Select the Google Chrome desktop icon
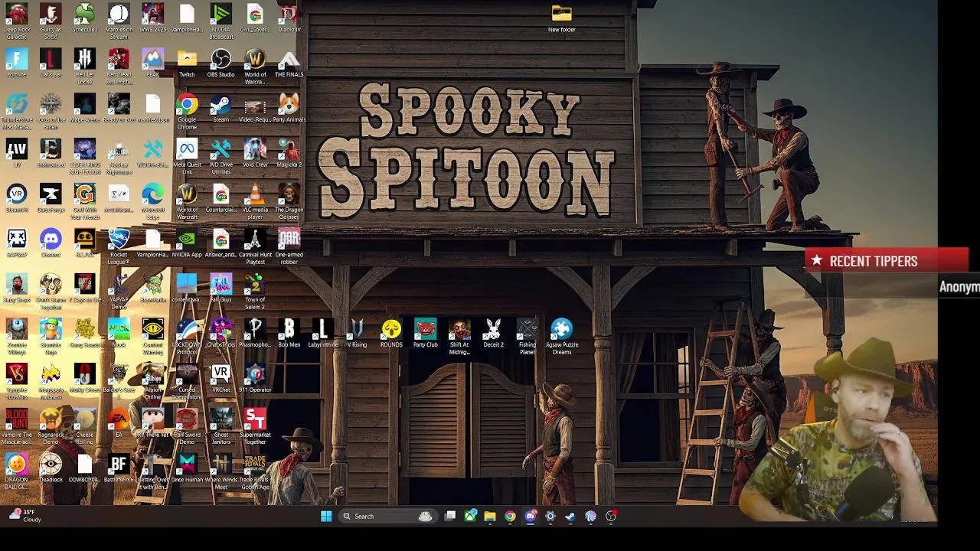The height and width of the screenshot is (551, 980). [x=187, y=111]
